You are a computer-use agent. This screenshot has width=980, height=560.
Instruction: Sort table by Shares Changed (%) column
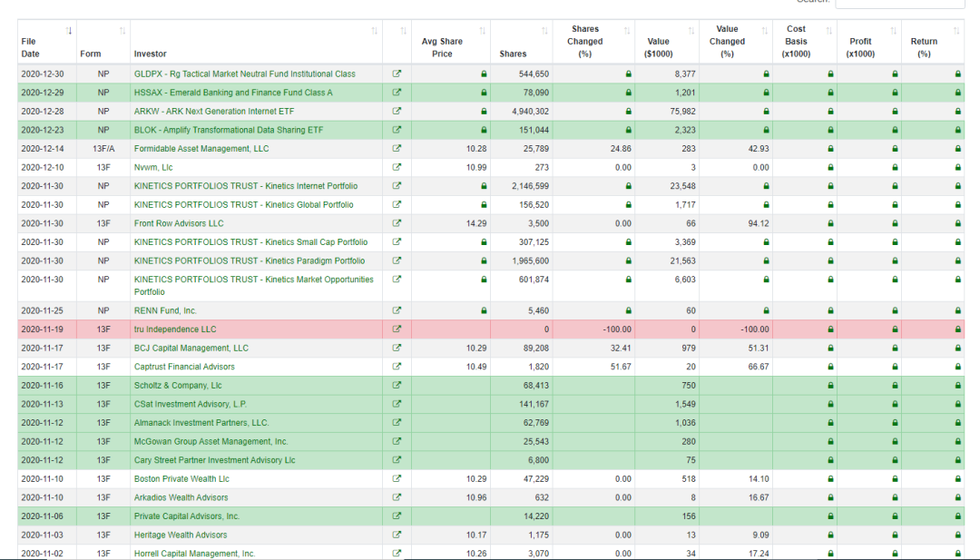tap(593, 42)
